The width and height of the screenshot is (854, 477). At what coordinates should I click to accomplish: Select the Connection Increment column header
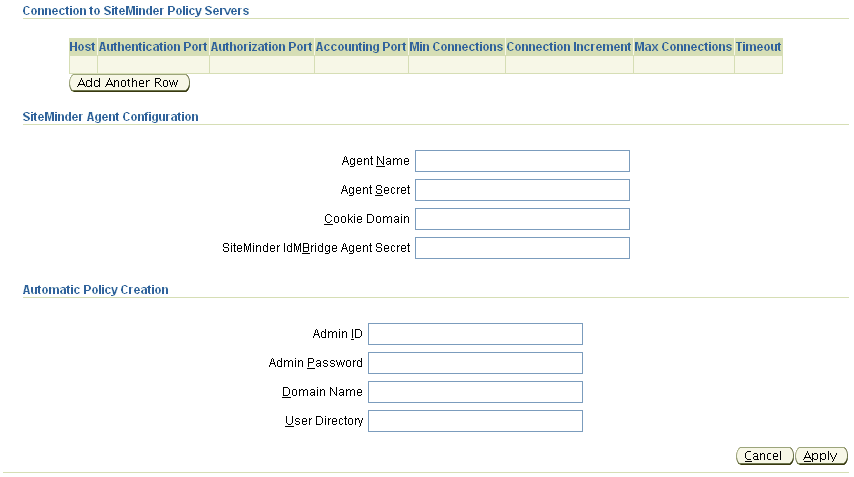click(569, 47)
